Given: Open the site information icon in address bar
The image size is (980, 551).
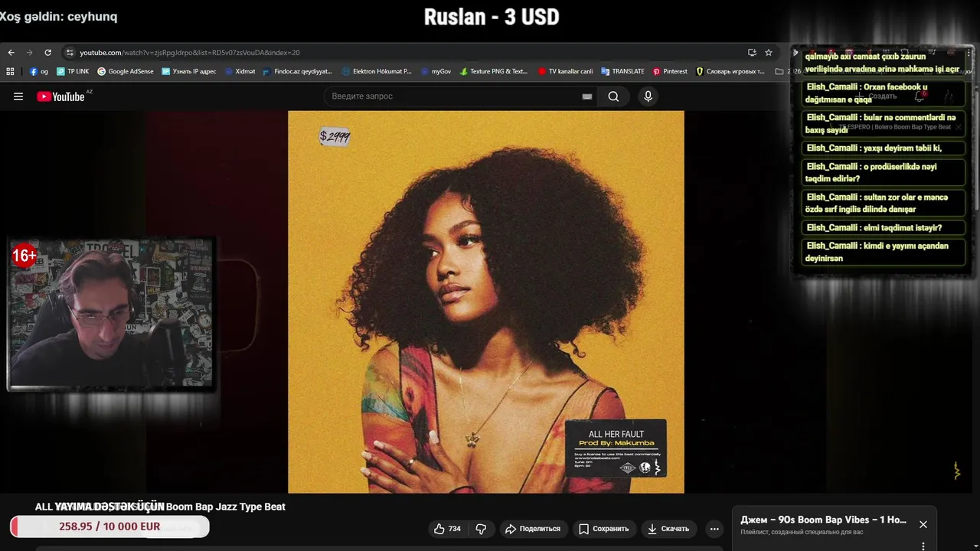Looking at the screenshot, I should pos(70,53).
